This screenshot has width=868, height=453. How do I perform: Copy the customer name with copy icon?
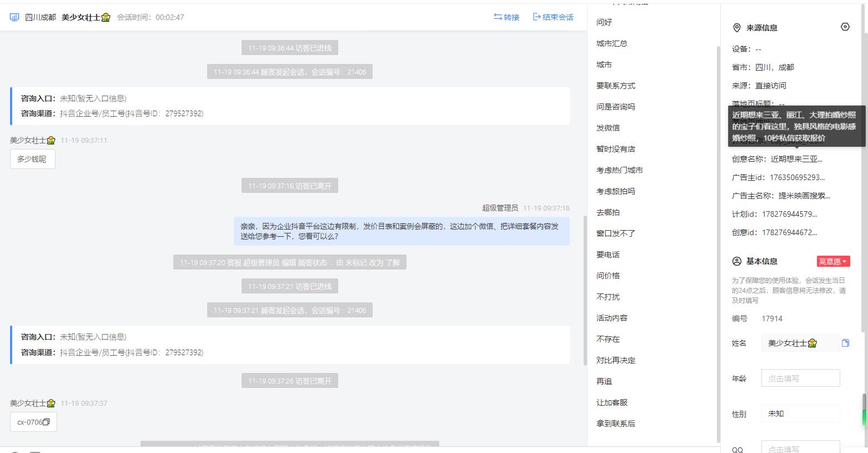coord(845,343)
